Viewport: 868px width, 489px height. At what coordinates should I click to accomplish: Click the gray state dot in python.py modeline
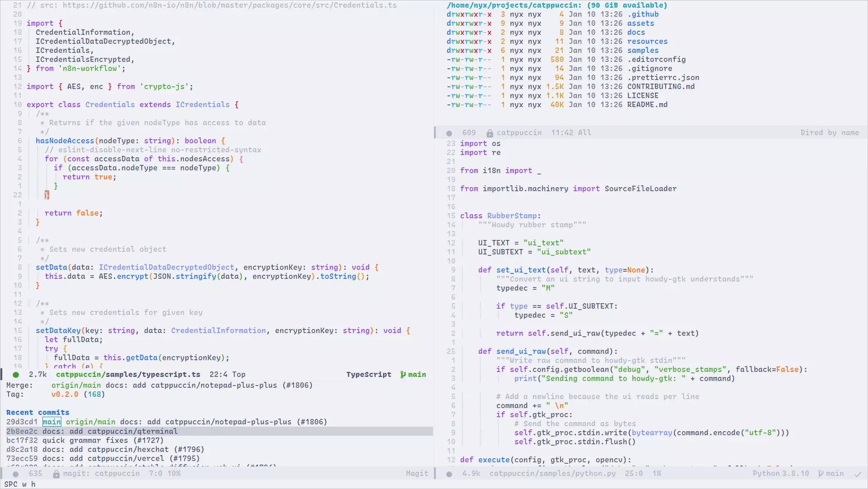click(449, 474)
